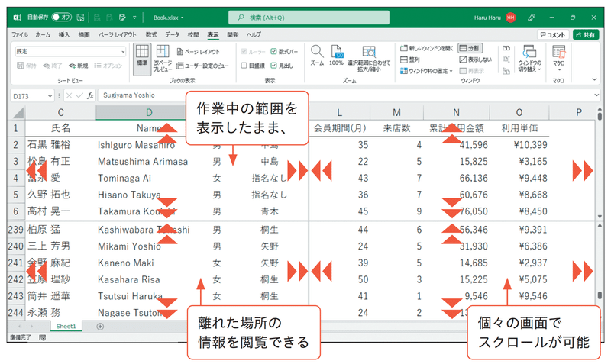The image size is (611, 364).
Task: Click the save icon next to the autosave switch
Action: pyautogui.click(x=81, y=18)
